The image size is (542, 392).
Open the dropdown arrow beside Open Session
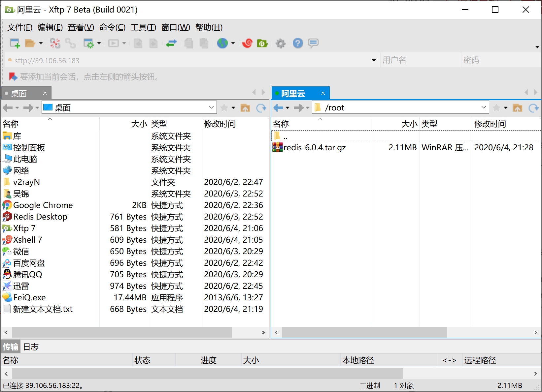[41, 43]
